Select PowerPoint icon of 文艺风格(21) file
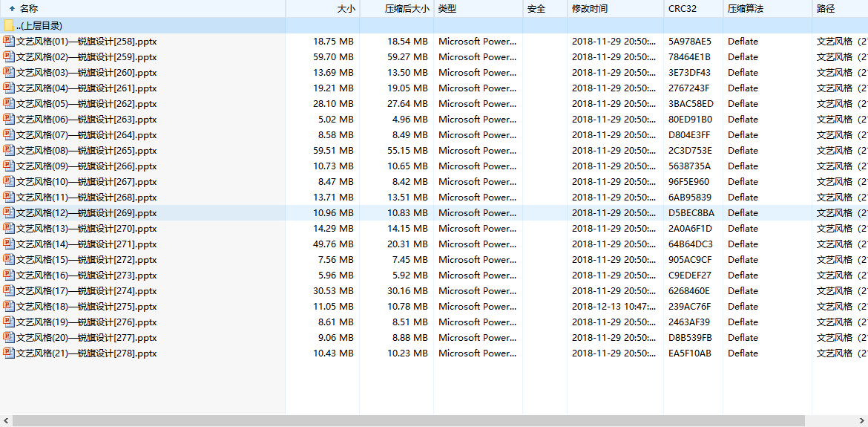Viewport: 868px width, 427px height. pos(8,353)
